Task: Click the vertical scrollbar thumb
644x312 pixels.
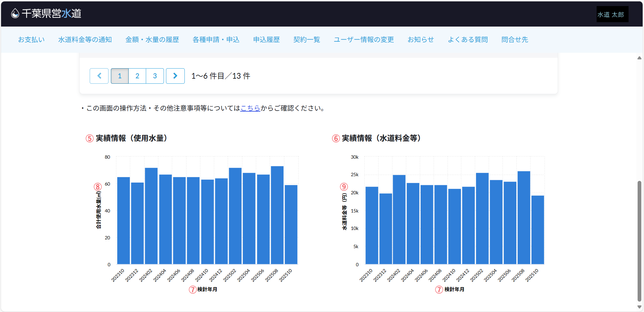Action: tap(639, 240)
